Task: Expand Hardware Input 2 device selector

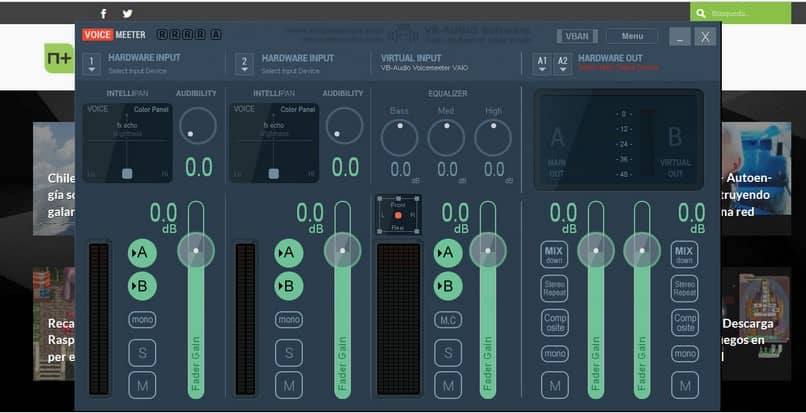Action: tap(244, 65)
